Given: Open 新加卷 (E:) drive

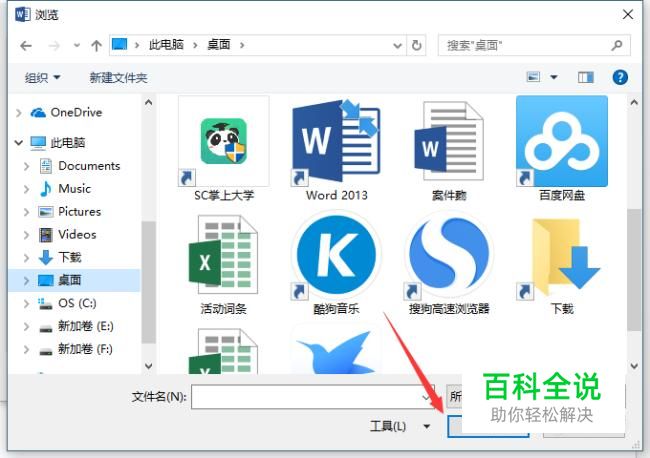Looking at the screenshot, I should click(x=76, y=326).
